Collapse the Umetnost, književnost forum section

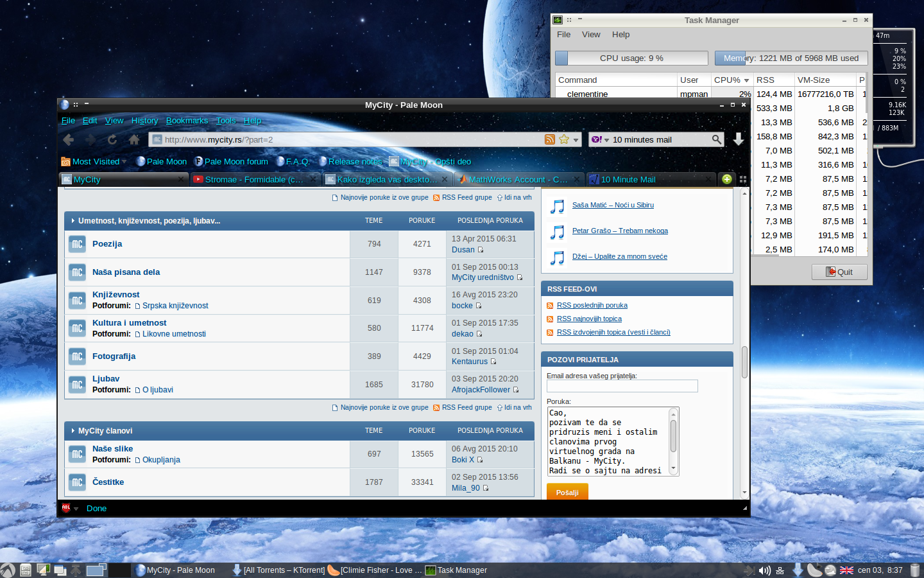[x=73, y=221]
